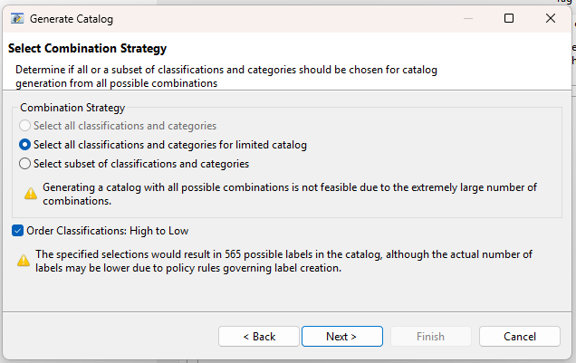Click the 'Combination Strategy' group label
The width and height of the screenshot is (576, 363).
(72, 108)
